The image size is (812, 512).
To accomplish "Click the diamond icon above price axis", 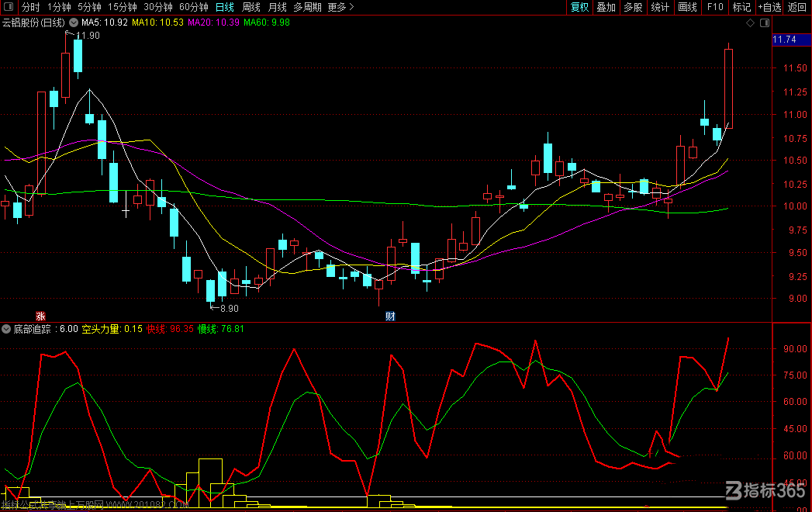I will [750, 22].
